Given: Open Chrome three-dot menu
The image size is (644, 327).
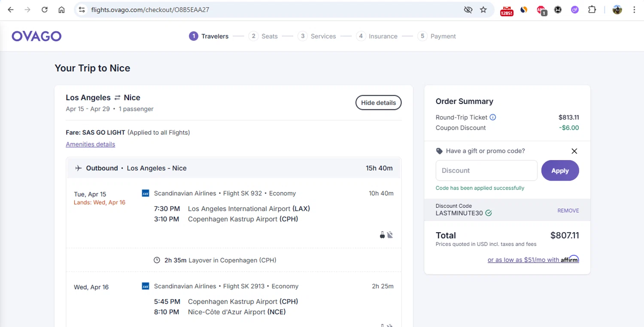Looking at the screenshot, I should (x=634, y=9).
